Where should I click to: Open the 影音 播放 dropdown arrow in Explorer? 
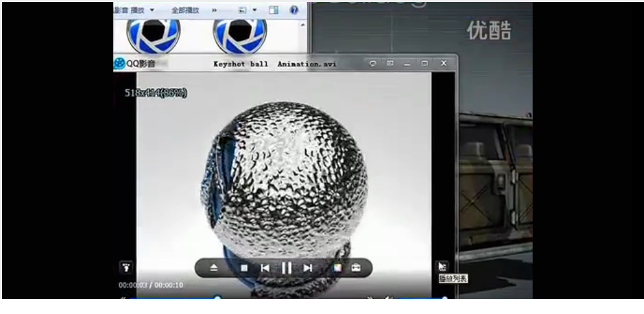(152, 10)
